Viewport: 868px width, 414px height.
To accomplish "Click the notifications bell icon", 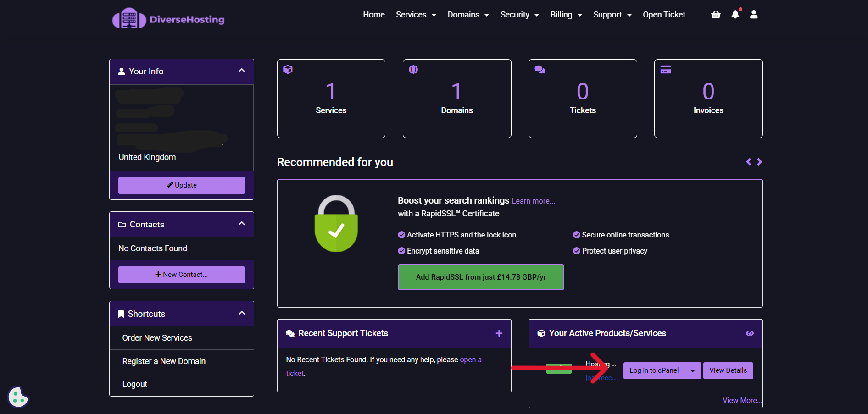I will 735,15.
